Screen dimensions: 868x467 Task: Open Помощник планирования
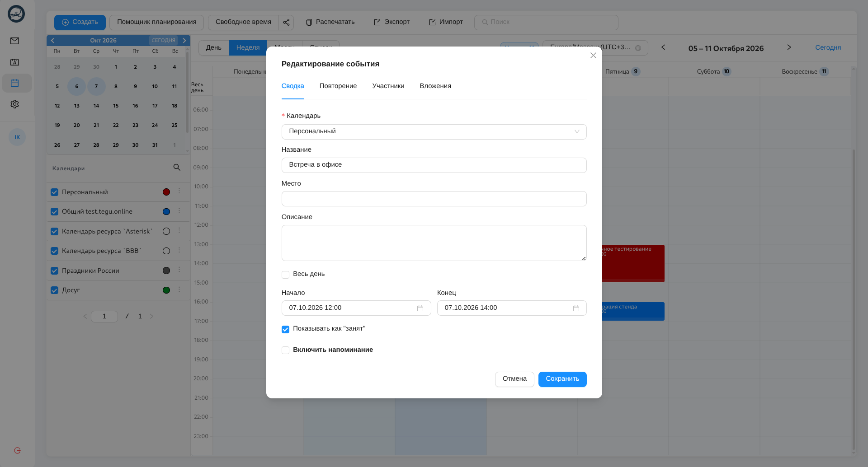(x=157, y=22)
